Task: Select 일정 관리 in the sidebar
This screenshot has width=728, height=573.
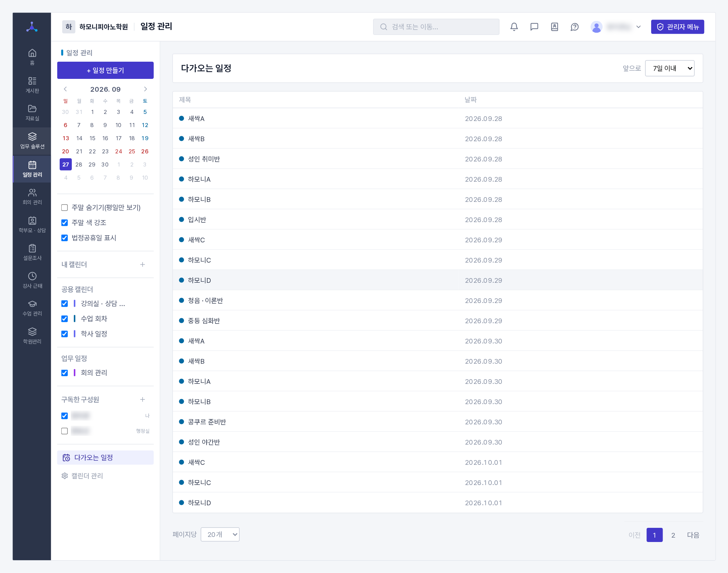Action: [x=32, y=169]
